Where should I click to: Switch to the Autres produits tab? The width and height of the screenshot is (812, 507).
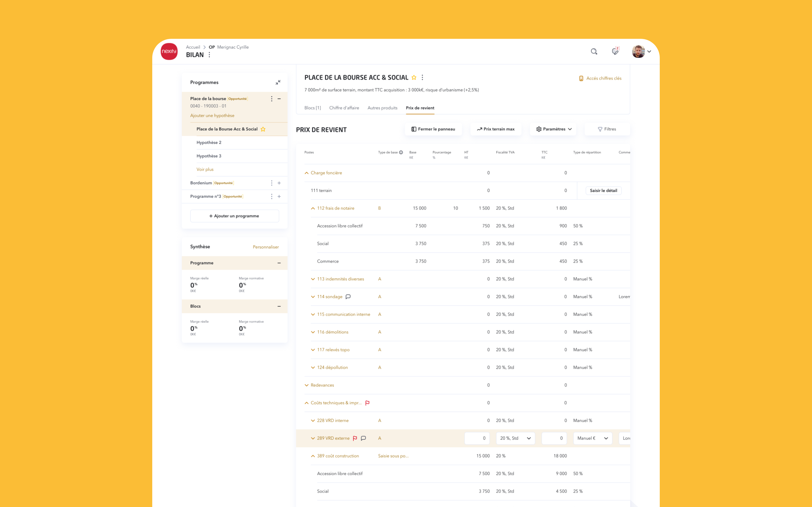[x=382, y=108]
